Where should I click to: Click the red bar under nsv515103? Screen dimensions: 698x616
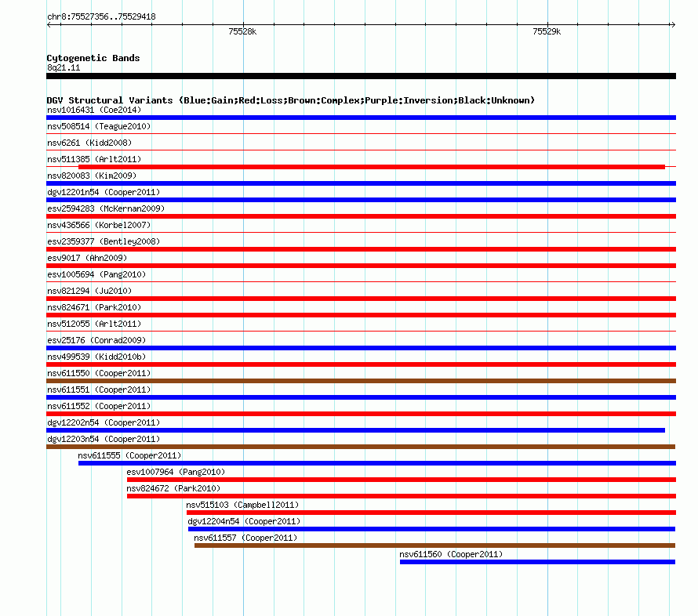(x=431, y=513)
